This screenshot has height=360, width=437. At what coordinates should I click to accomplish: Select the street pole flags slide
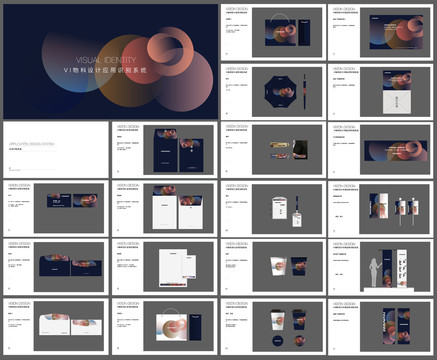point(381,209)
